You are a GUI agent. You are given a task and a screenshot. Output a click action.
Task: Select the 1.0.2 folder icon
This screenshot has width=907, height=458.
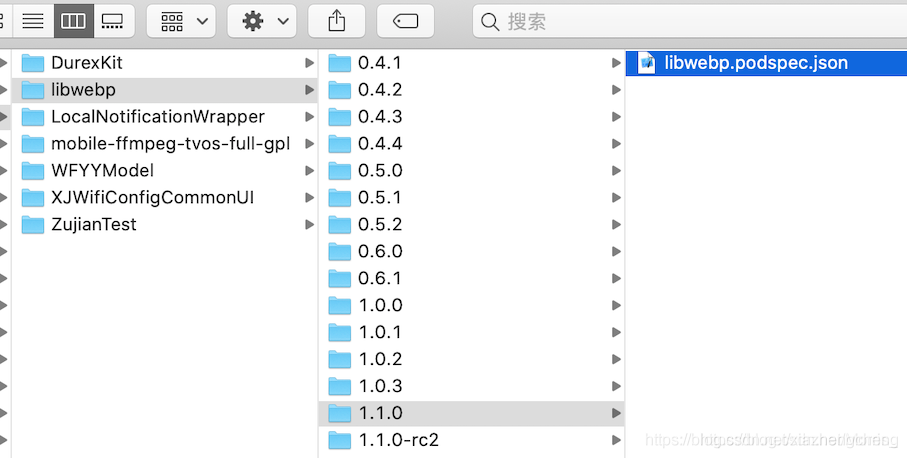click(x=340, y=359)
